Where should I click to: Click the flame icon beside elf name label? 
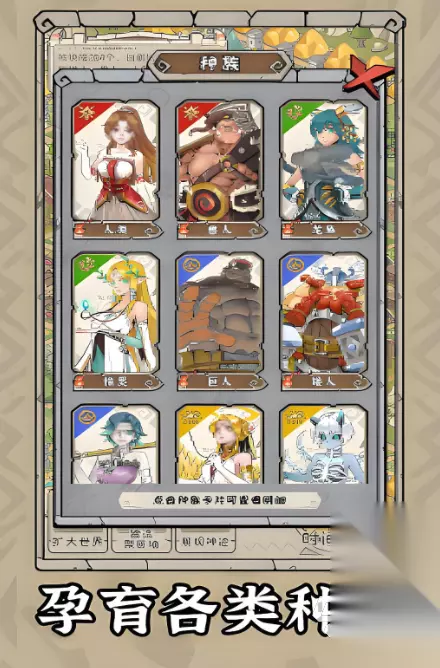click(x=80, y=381)
